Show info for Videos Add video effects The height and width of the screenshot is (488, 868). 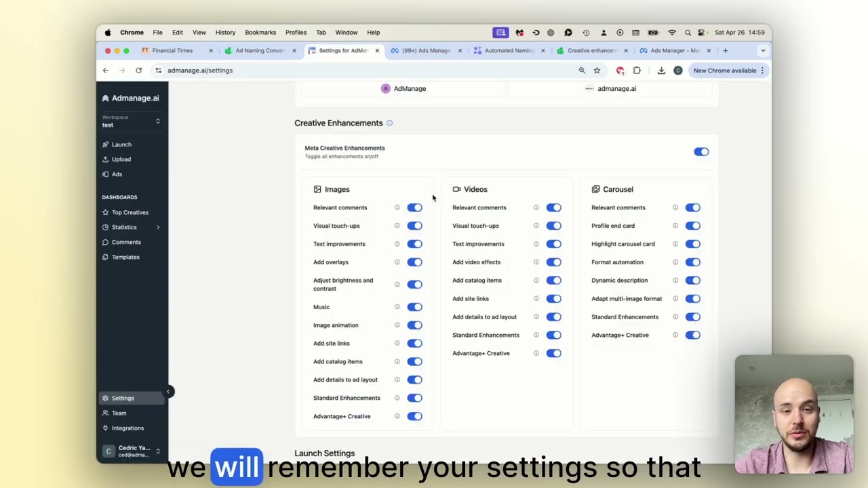[x=536, y=262]
